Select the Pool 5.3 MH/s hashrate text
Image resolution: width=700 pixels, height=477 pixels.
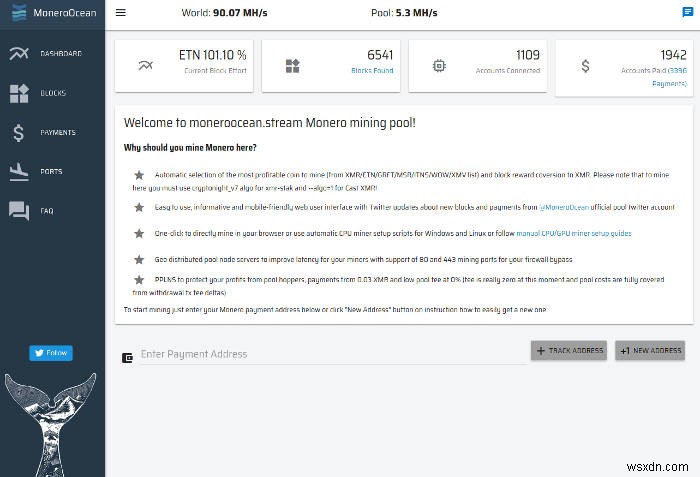click(x=404, y=13)
